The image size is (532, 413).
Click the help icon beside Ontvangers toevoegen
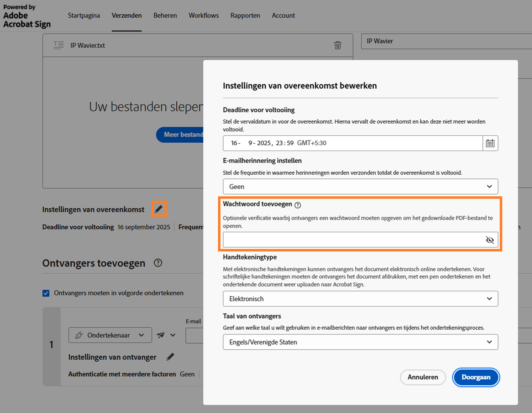pyautogui.click(x=158, y=263)
